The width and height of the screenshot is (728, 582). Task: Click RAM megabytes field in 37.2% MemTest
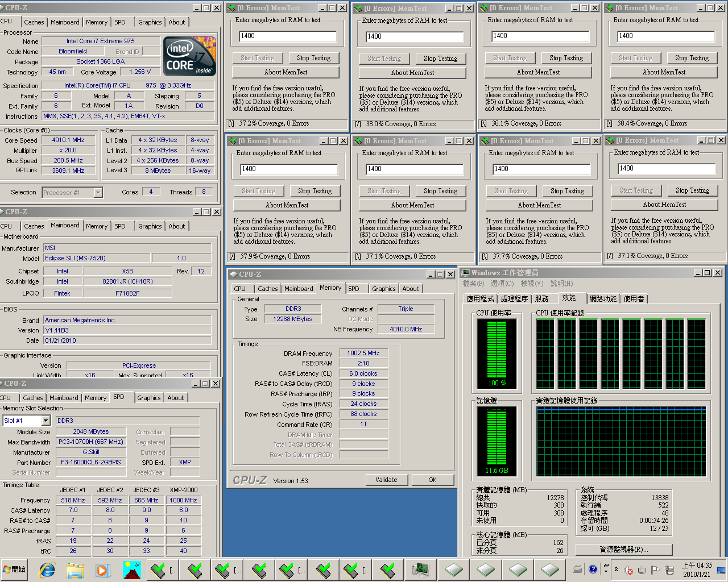point(288,36)
